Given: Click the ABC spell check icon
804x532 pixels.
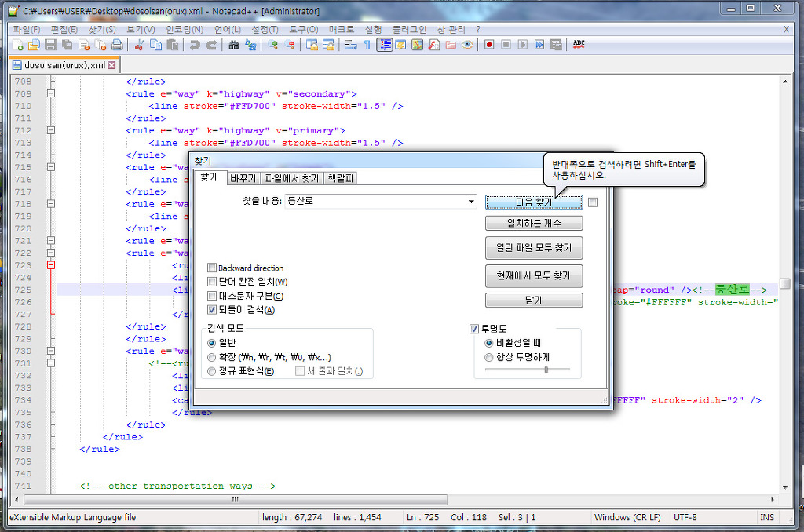Looking at the screenshot, I should [x=579, y=45].
